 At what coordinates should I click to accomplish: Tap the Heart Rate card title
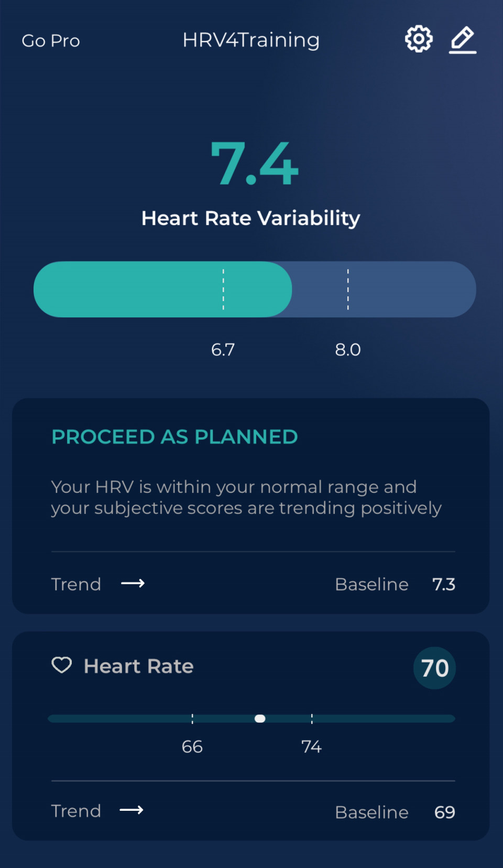tap(139, 666)
